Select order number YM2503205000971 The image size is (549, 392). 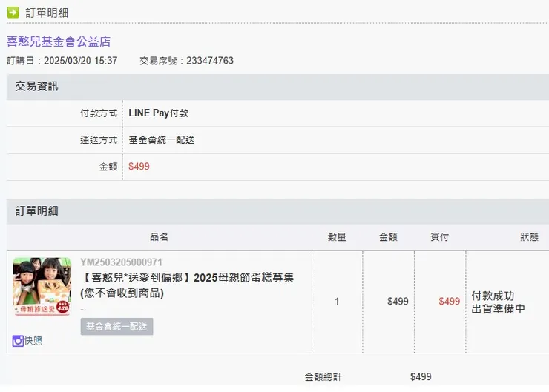(121, 262)
